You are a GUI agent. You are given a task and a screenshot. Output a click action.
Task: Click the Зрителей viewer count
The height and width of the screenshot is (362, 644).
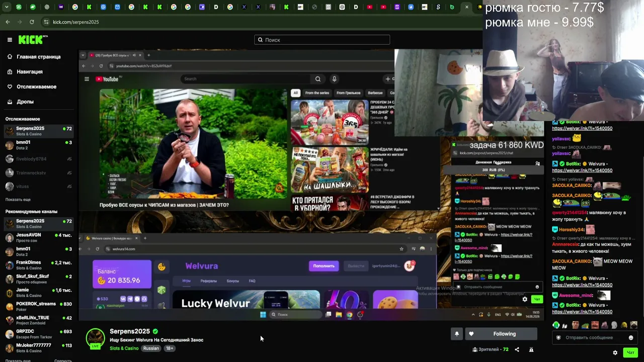[x=491, y=349]
